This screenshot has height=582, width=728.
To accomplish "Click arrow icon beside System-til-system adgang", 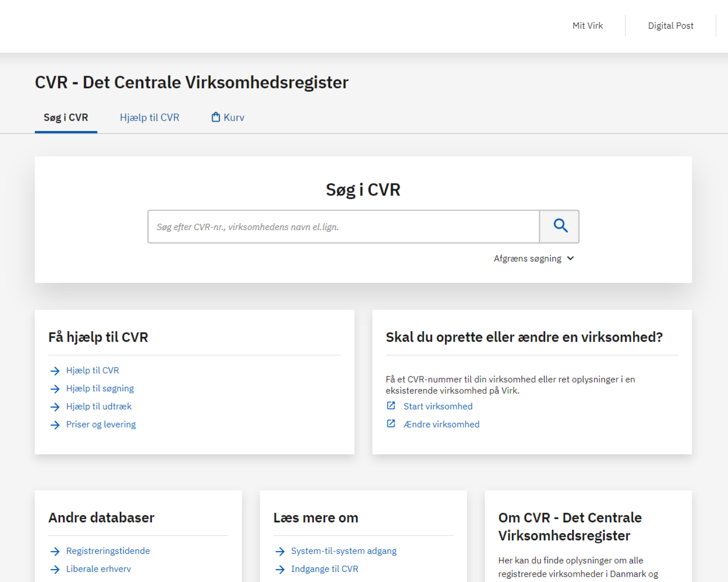I will [x=280, y=551].
